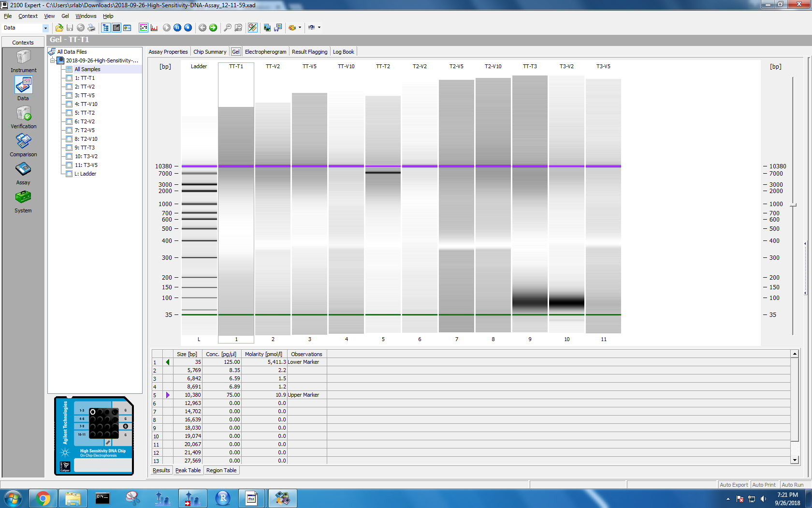Click the Open file folder icon
This screenshot has height=508, width=812.
pos(59,28)
